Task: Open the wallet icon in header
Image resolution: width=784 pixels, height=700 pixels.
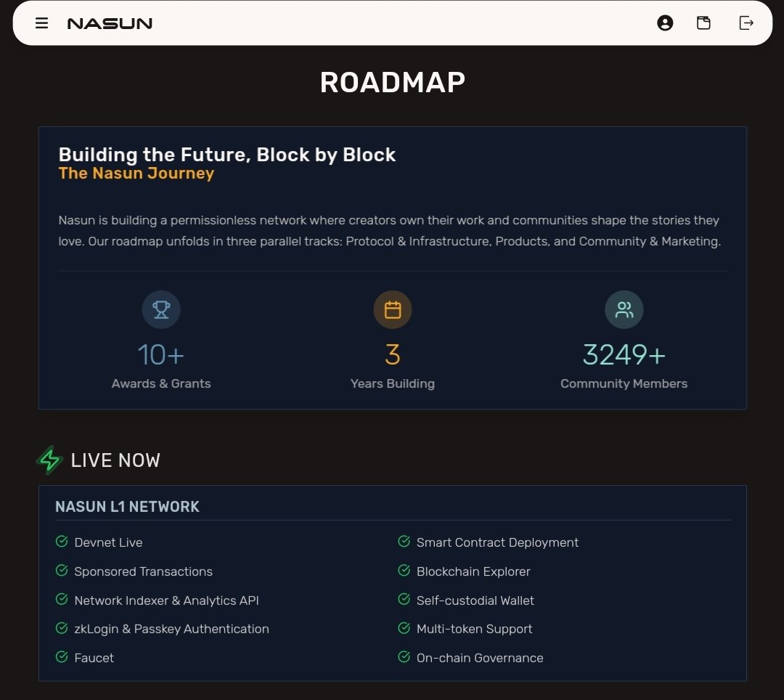Action: [703, 23]
